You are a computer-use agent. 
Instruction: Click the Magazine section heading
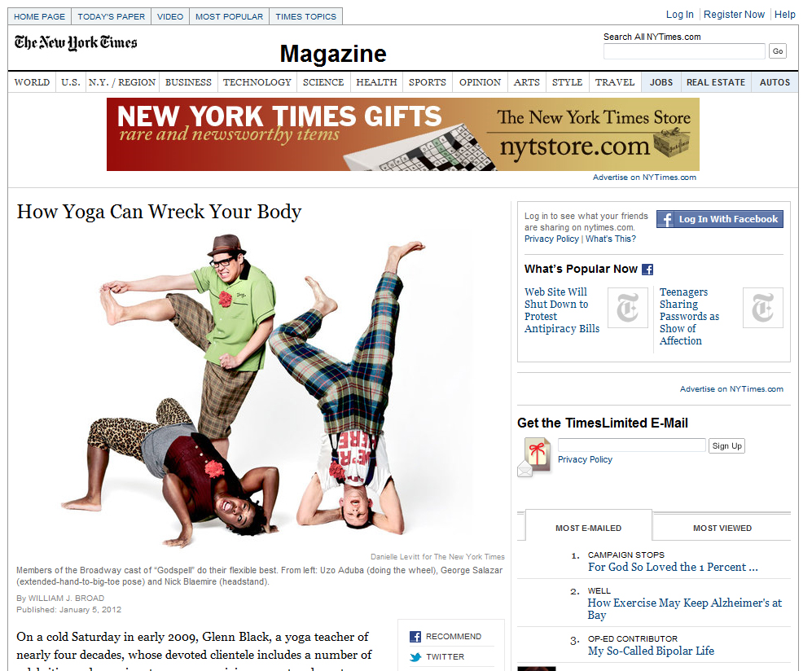pos(333,54)
